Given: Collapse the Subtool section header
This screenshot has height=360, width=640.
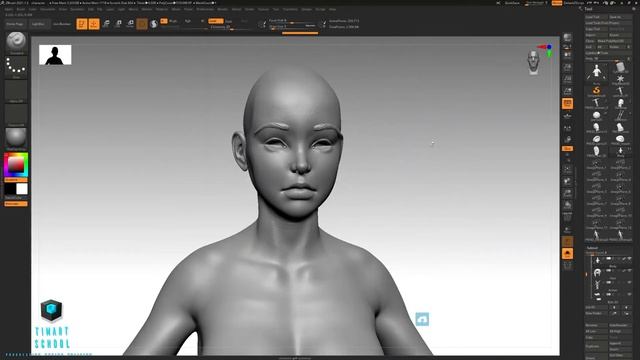Looking at the screenshot, I should [592, 248].
